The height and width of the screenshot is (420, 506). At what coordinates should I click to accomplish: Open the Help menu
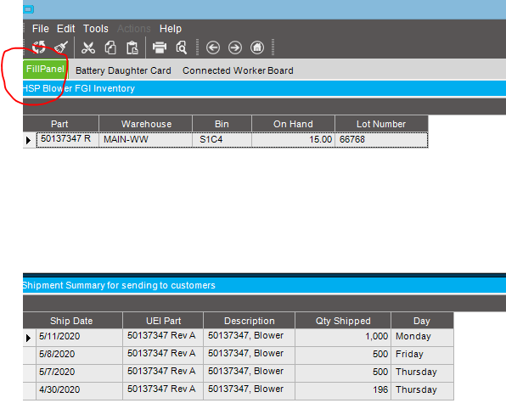171,29
